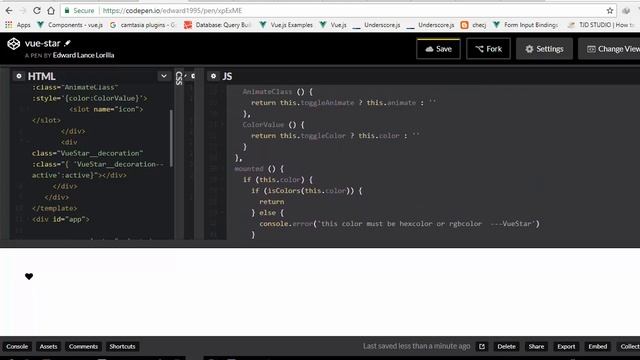The height and width of the screenshot is (360, 640).
Task: Go back with browser back arrow
Action: tap(9, 11)
